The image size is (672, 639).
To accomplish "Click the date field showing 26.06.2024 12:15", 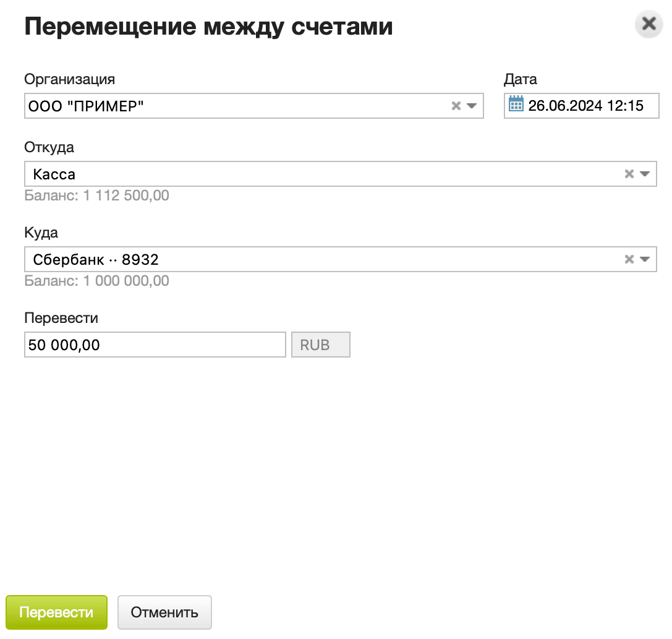I will click(581, 105).
